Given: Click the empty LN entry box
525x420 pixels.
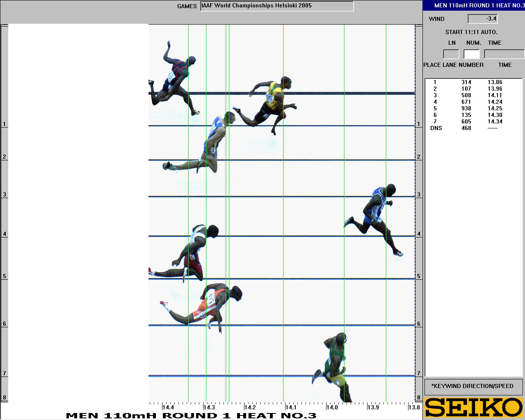Looking at the screenshot, I should point(451,54).
